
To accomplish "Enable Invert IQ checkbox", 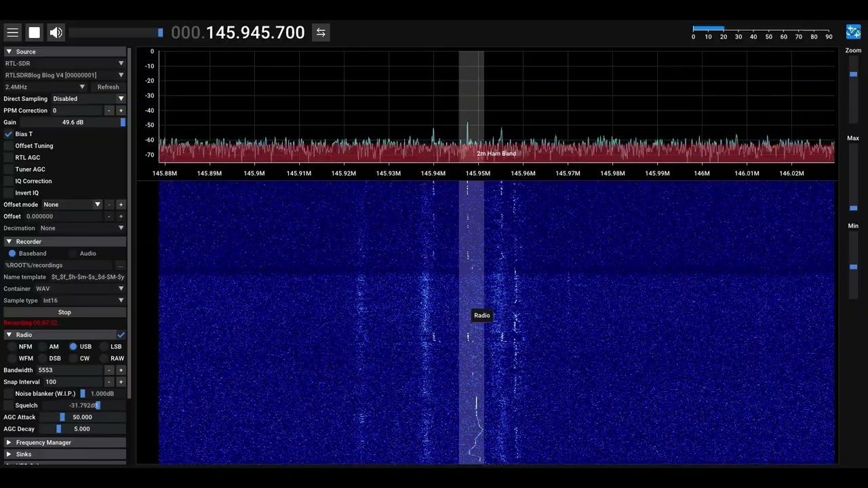I will [9, 192].
